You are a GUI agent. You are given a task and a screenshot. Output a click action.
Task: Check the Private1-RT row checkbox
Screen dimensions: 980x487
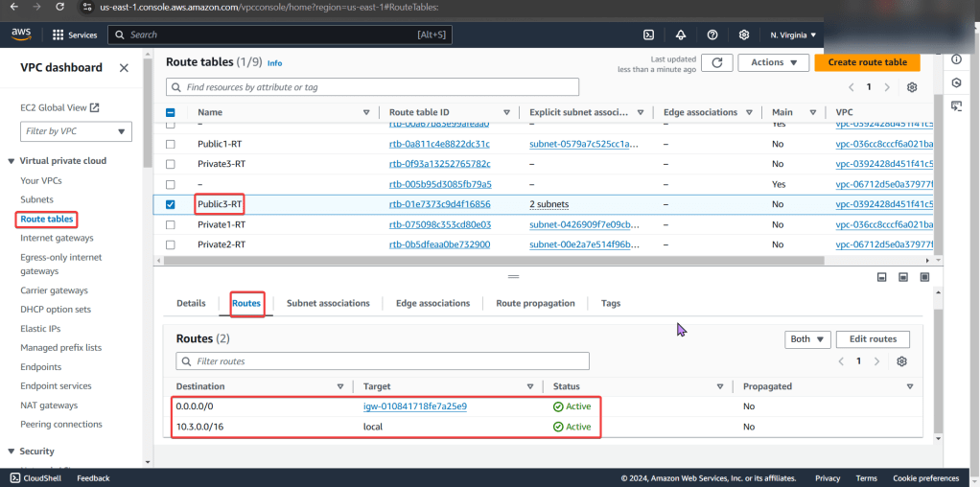coord(171,224)
